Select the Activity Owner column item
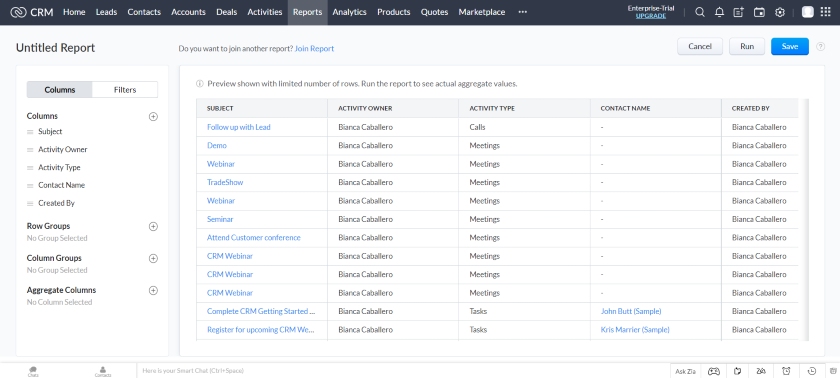 click(63, 150)
